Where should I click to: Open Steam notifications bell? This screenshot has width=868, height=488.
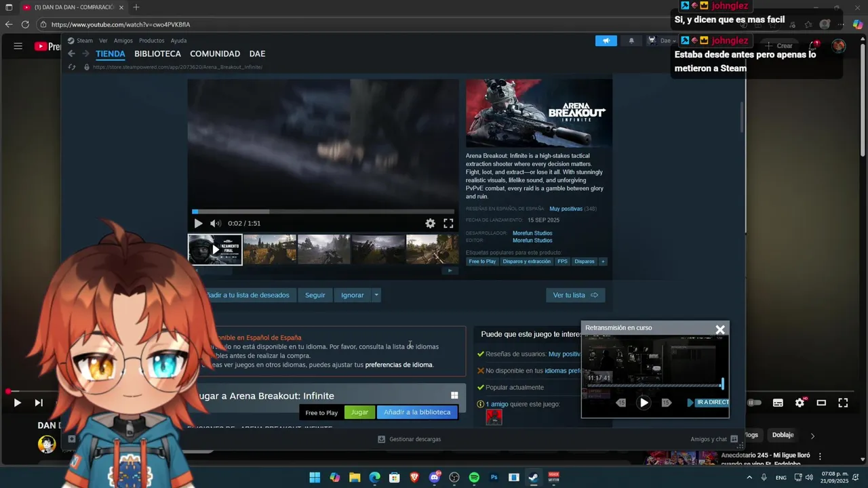point(631,41)
